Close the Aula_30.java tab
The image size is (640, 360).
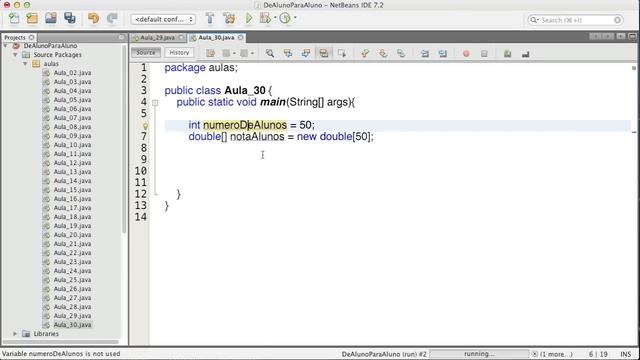240,38
